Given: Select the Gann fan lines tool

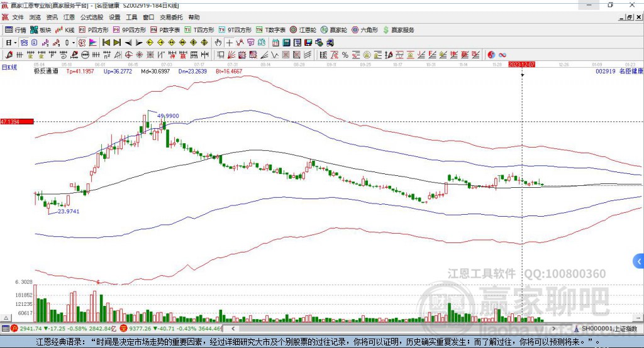Looking at the screenshot, I should (x=231, y=55).
